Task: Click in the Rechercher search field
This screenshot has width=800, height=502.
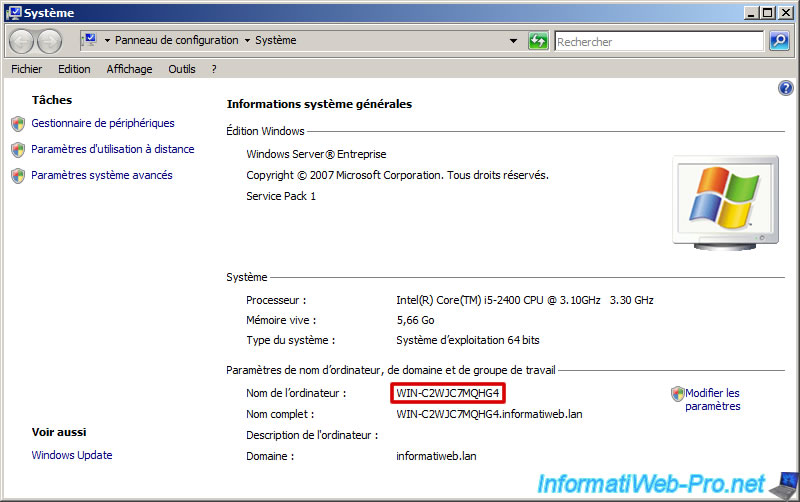Action: pyautogui.click(x=659, y=41)
